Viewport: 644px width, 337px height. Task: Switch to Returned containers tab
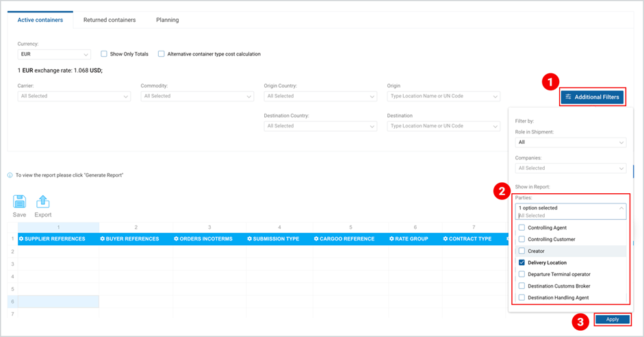pyautogui.click(x=110, y=20)
